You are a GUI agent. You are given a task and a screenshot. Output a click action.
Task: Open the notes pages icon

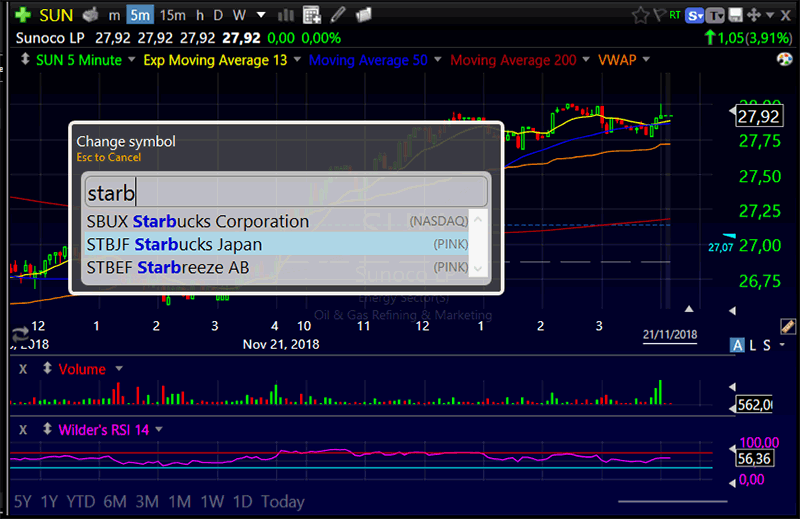coord(363,15)
